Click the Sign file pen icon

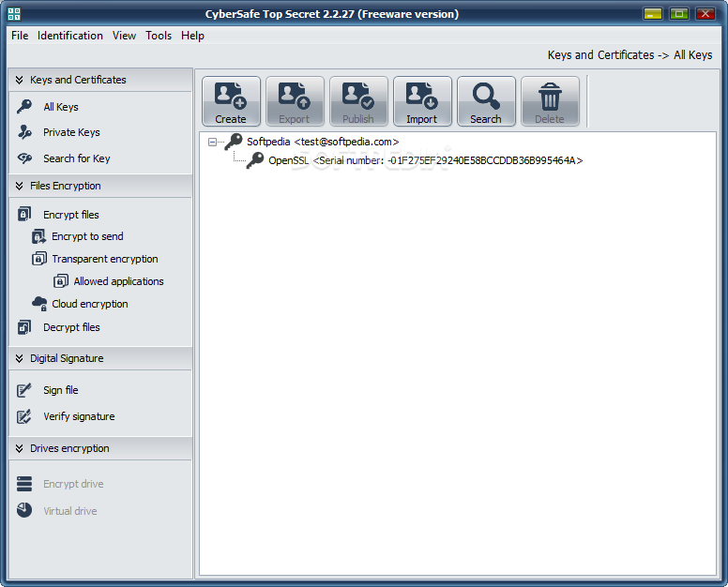pos(24,390)
